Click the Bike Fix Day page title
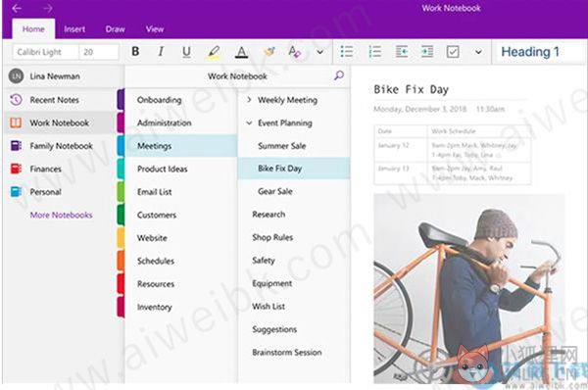The image size is (588, 390). click(x=411, y=89)
